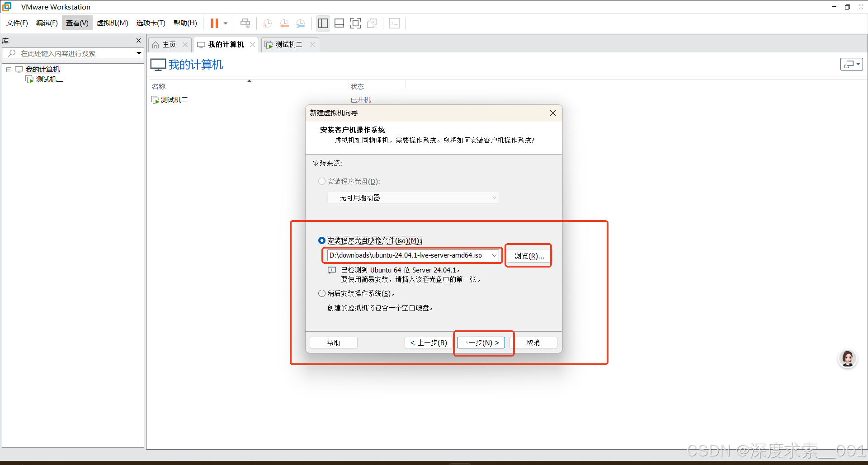868x465 pixels.
Task: Expand the ISO path combo box arrow
Action: coord(495,255)
